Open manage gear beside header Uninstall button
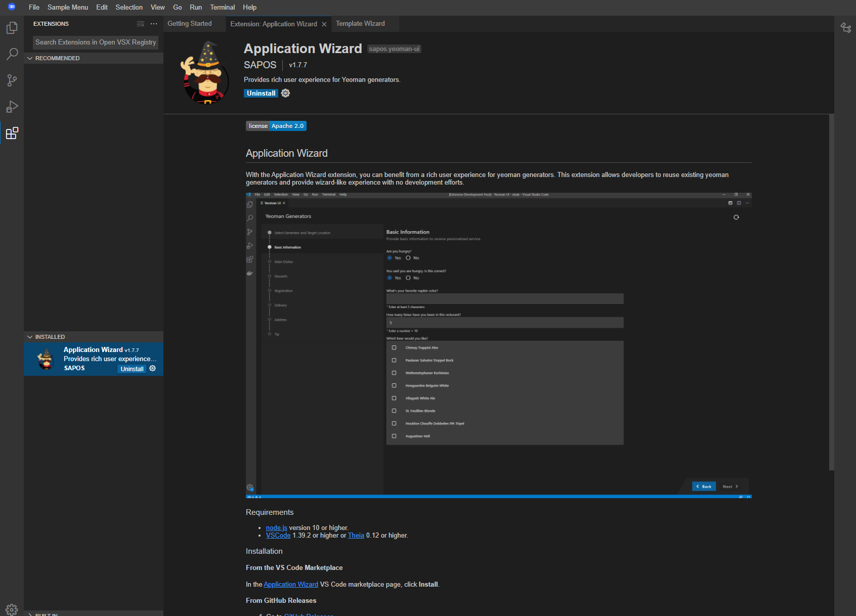The height and width of the screenshot is (616, 856). pyautogui.click(x=285, y=93)
